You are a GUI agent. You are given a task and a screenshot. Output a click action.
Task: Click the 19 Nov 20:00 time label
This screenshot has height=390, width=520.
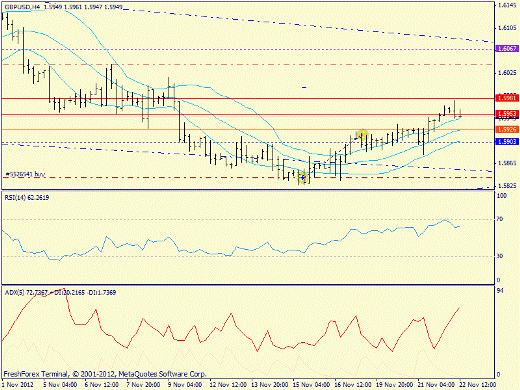(x=395, y=385)
